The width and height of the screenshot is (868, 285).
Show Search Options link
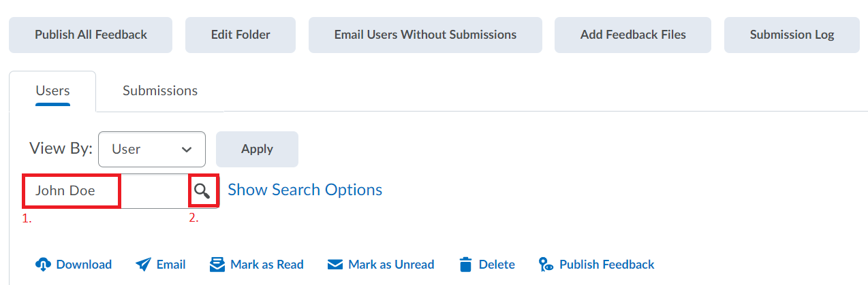(305, 190)
